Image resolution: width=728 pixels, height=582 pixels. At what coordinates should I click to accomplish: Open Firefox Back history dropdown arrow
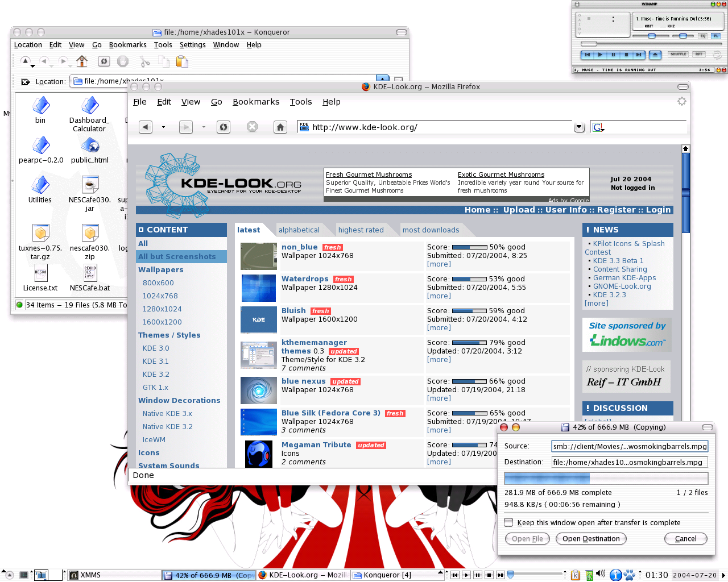coord(163,127)
